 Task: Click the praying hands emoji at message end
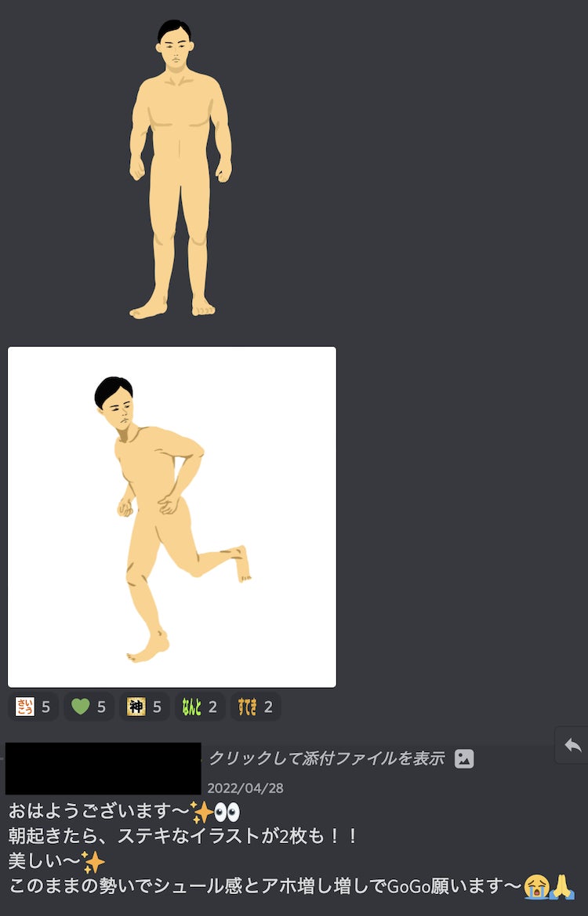pyautogui.click(x=562, y=886)
